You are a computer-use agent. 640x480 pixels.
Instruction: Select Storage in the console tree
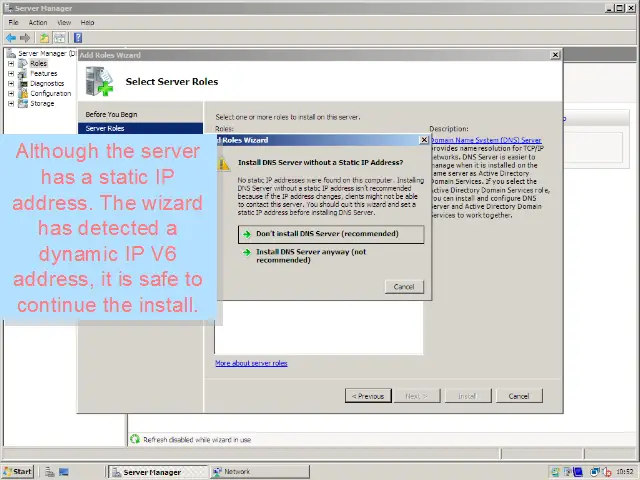click(42, 104)
